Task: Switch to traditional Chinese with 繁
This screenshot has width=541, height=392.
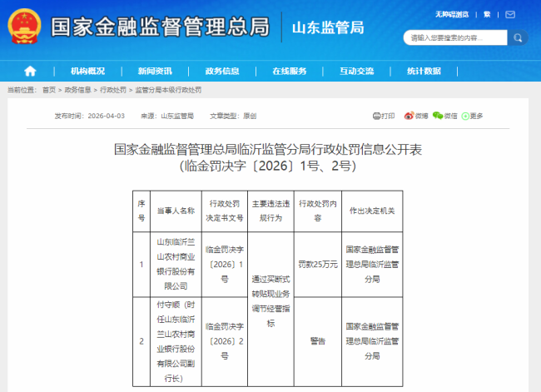Action: [x=487, y=14]
